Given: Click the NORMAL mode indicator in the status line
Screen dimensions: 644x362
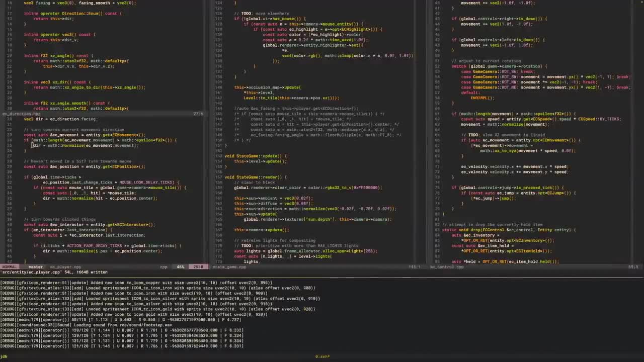Looking at the screenshot, I should point(9,267).
